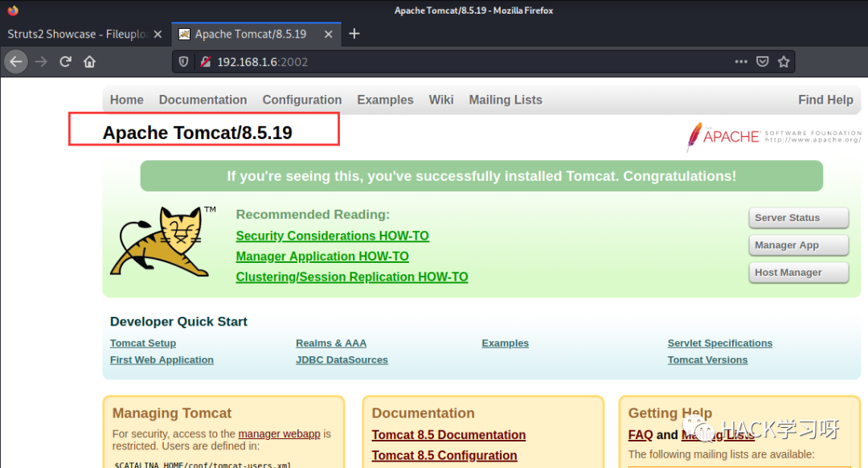Open page actions three-dot menu
Image resolution: width=868 pixels, height=468 pixels.
point(741,61)
